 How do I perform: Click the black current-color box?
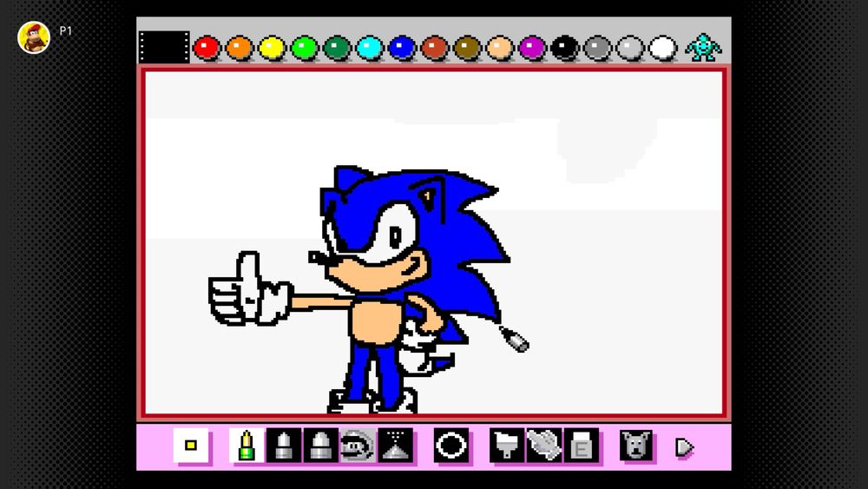(164, 47)
